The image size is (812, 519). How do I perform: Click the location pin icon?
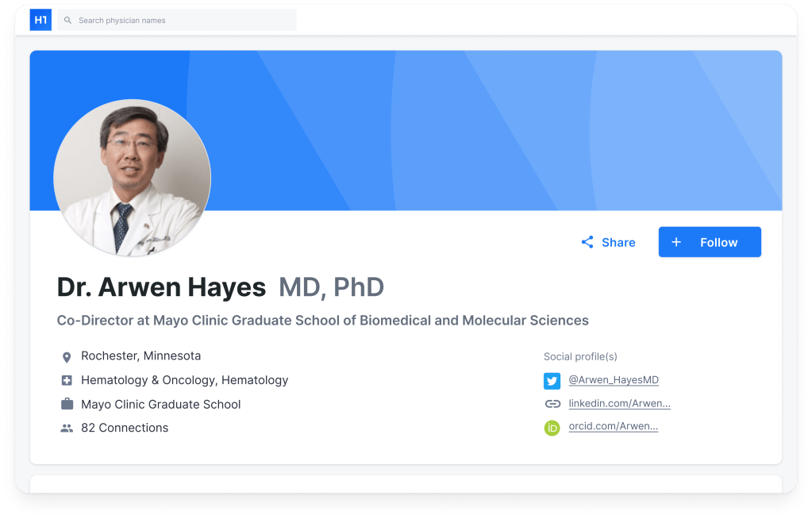pyautogui.click(x=67, y=357)
